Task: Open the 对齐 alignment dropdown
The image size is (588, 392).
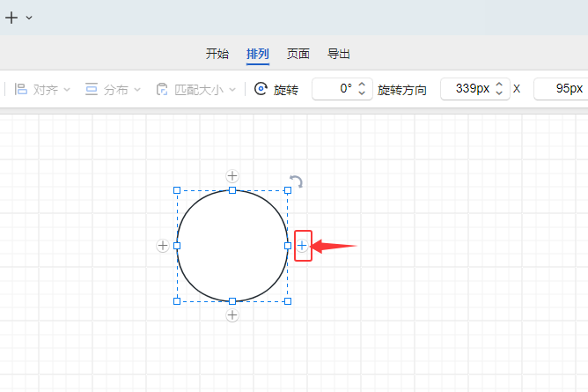Action: point(42,89)
